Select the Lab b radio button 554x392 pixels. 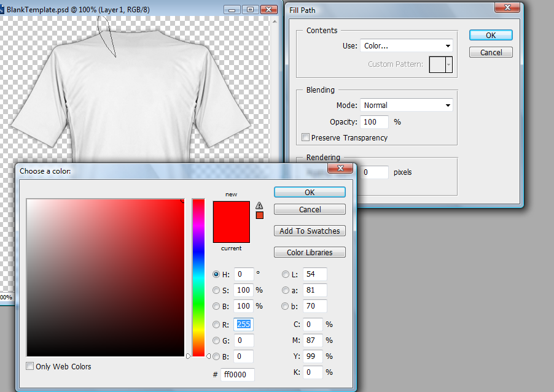click(x=285, y=306)
